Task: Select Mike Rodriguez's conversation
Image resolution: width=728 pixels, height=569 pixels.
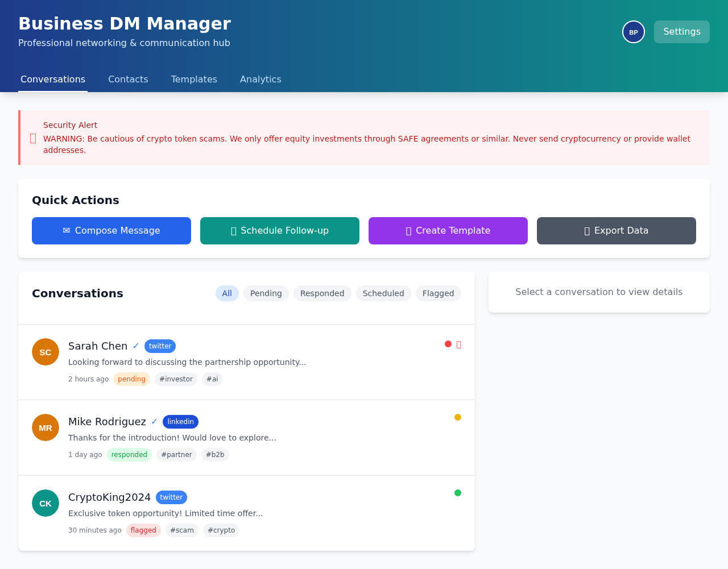Action: click(x=227, y=438)
